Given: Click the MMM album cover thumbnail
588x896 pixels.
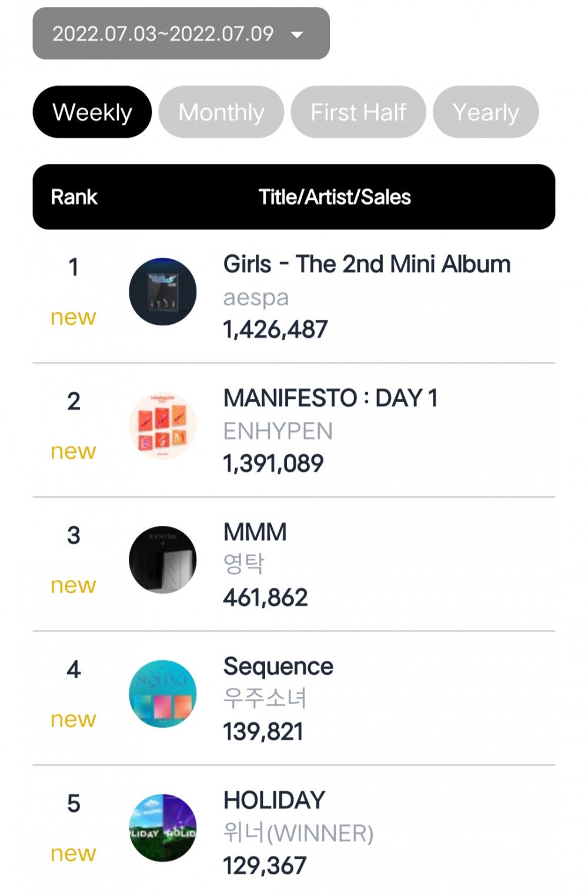Looking at the screenshot, I should (163, 559).
